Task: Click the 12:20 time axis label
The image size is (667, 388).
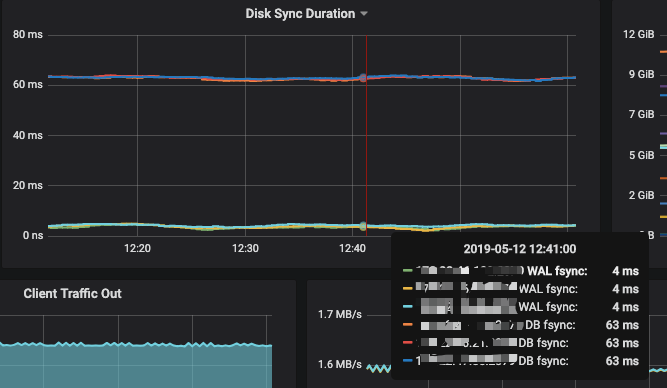Action: (137, 248)
